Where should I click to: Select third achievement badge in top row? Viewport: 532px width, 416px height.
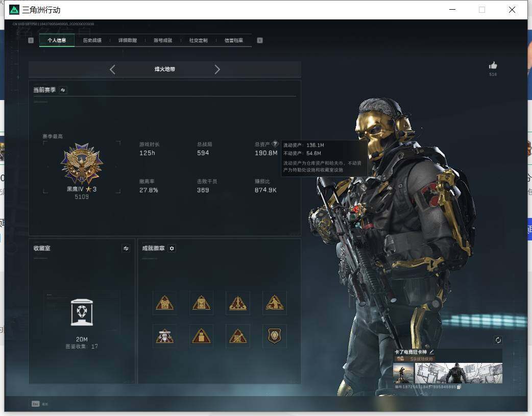pyautogui.click(x=238, y=303)
